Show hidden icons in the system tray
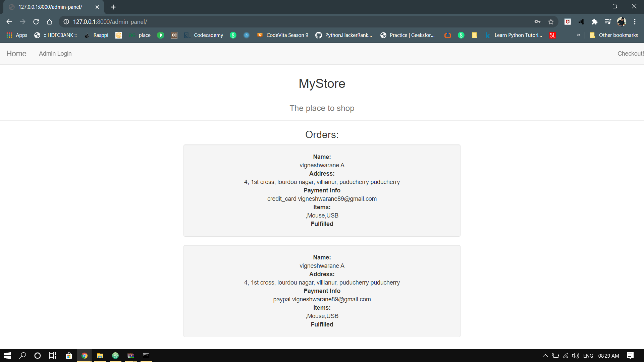The image size is (644, 362). pyautogui.click(x=545, y=356)
